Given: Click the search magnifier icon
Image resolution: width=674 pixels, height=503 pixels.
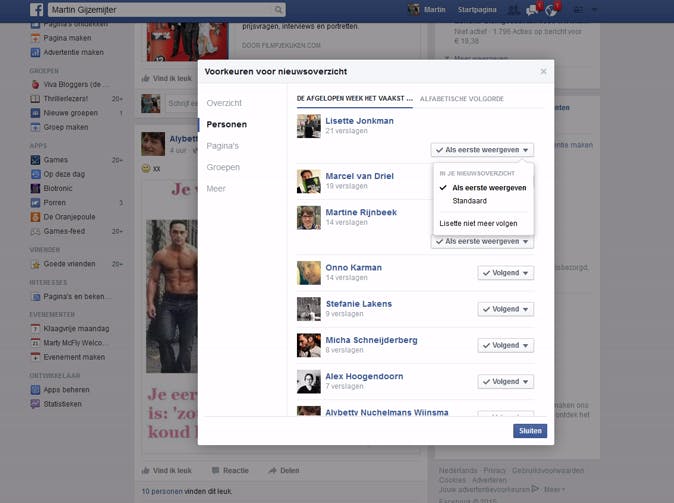Looking at the screenshot, I should (x=279, y=9).
